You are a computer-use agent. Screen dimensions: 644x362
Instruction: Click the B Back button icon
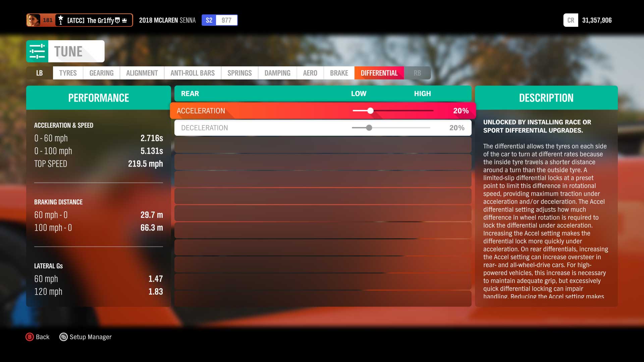(30, 337)
